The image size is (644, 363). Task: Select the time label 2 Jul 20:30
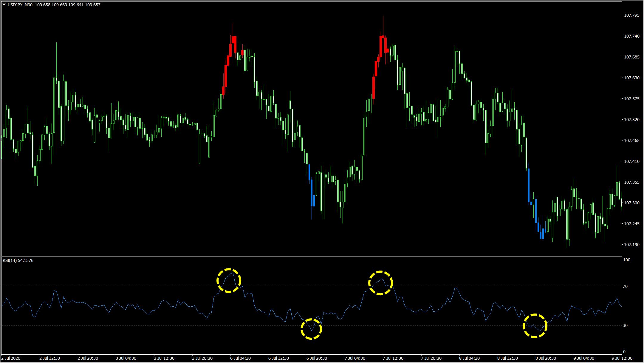[x=88, y=358]
